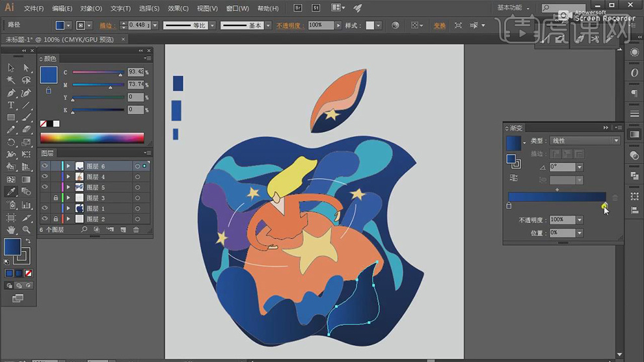Select the Line Segment tool
Viewport: 644px width, 362px height.
click(x=26, y=105)
